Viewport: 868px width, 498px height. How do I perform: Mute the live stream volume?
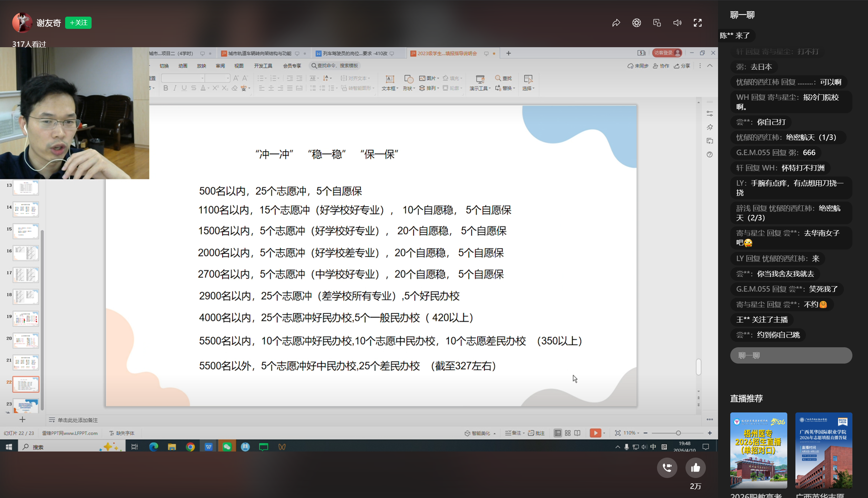pyautogui.click(x=677, y=23)
